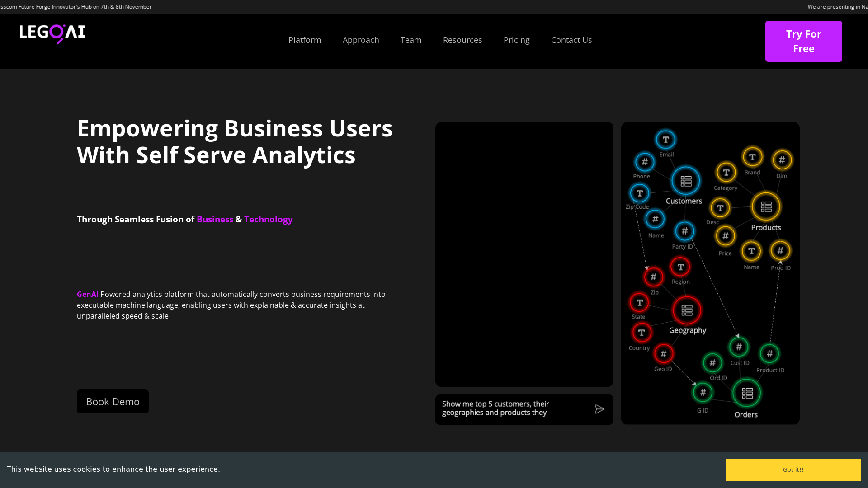This screenshot has width=868, height=488.
Task: Click the purple GenAI text
Action: (x=88, y=294)
